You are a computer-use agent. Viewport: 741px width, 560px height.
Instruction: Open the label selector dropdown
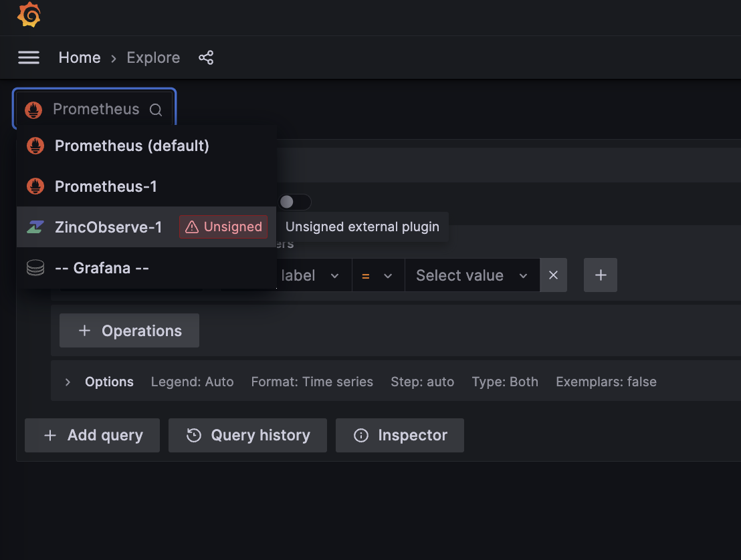coord(311,275)
